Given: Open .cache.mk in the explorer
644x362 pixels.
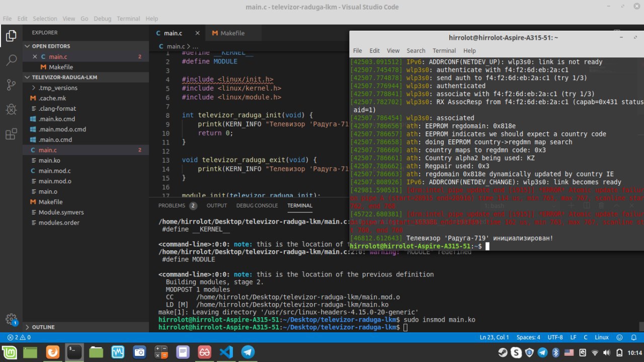Looking at the screenshot, I should point(52,98).
